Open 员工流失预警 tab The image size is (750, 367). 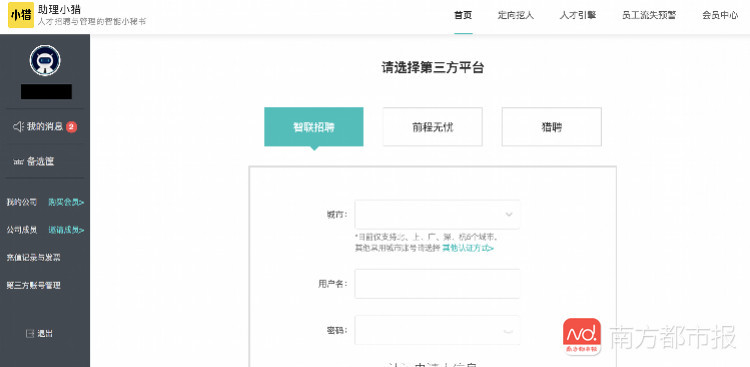(x=649, y=15)
